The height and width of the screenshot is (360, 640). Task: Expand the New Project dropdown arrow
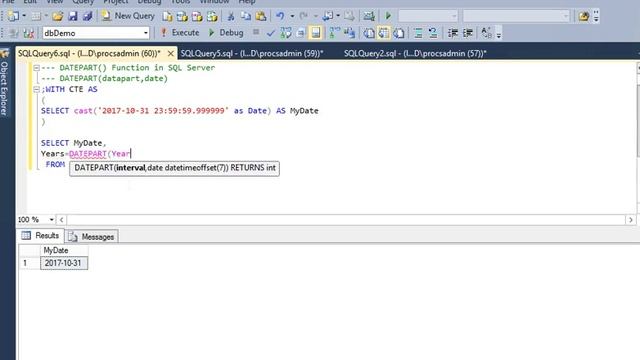click(24, 16)
